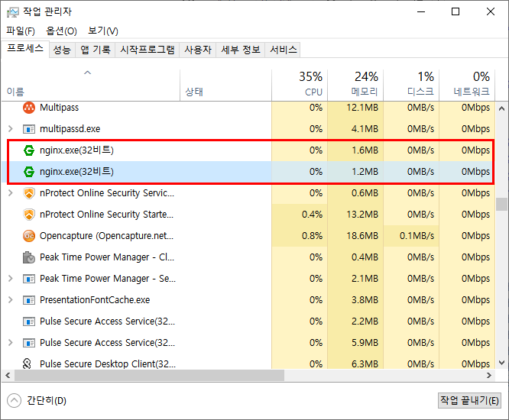Select the multipassd.exe row name
Viewport: 509px width, 420px height.
(70, 129)
